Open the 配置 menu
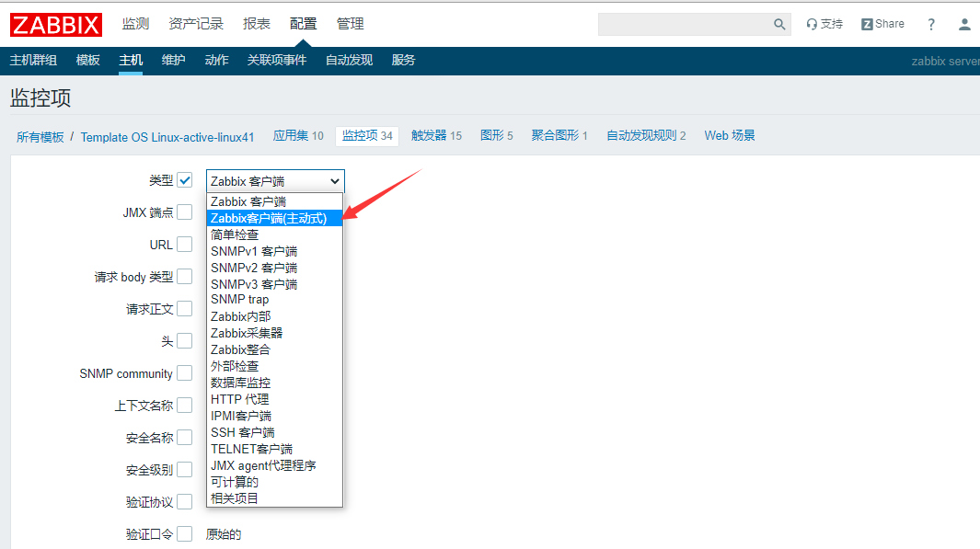980x549 pixels. click(x=303, y=24)
